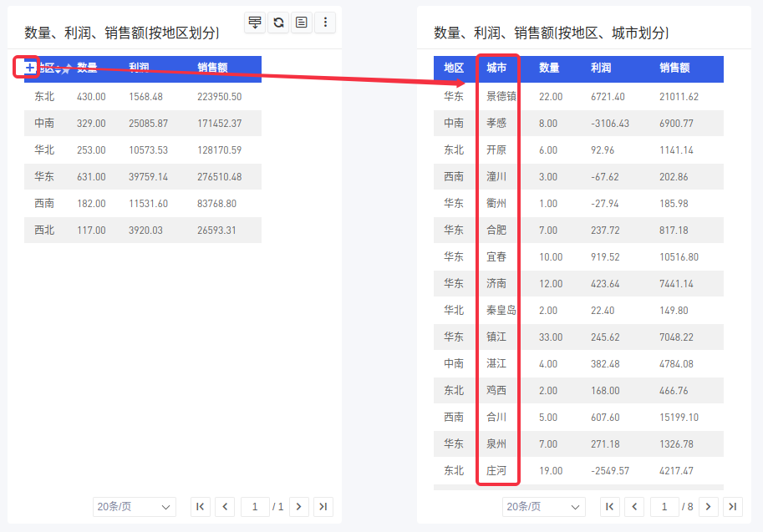Viewport: 763px width, 532px height.
Task: Click the 销售额 header in left table
Action: [x=212, y=68]
